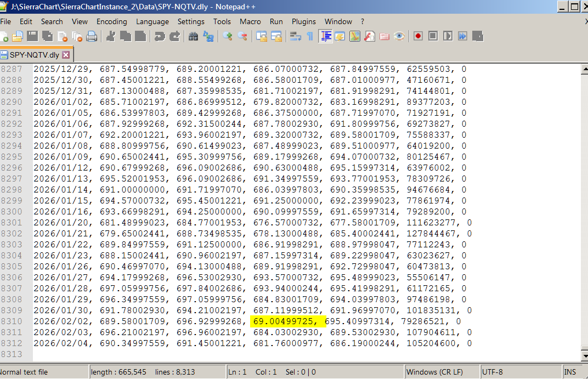Click the Zoom In magnifier icon
The width and height of the screenshot is (588, 379).
pos(228,36)
